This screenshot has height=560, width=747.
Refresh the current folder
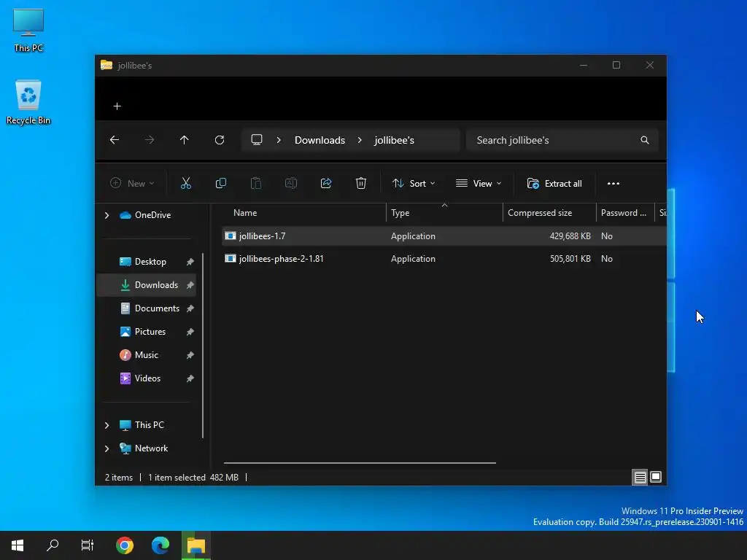click(x=220, y=140)
